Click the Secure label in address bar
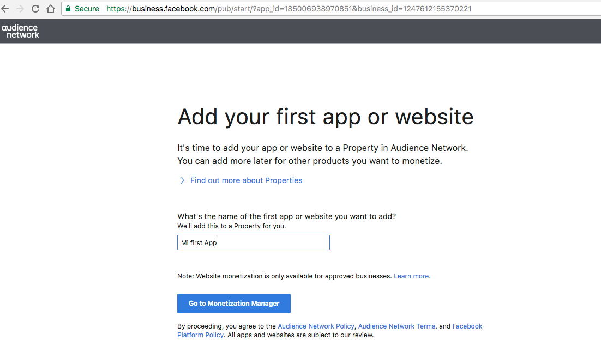Viewport: 601px width, 364px height. [x=87, y=8]
